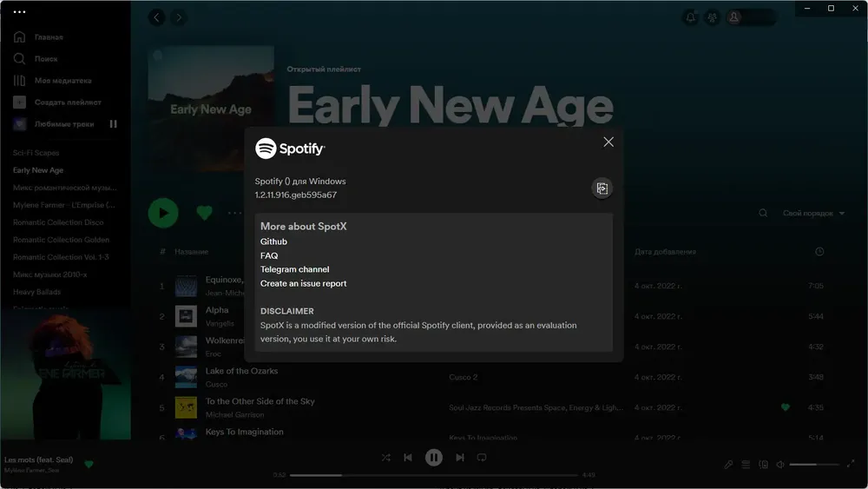This screenshot has height=489, width=868.
Task: Unlike the currently playing track heart
Action: [x=89, y=464]
